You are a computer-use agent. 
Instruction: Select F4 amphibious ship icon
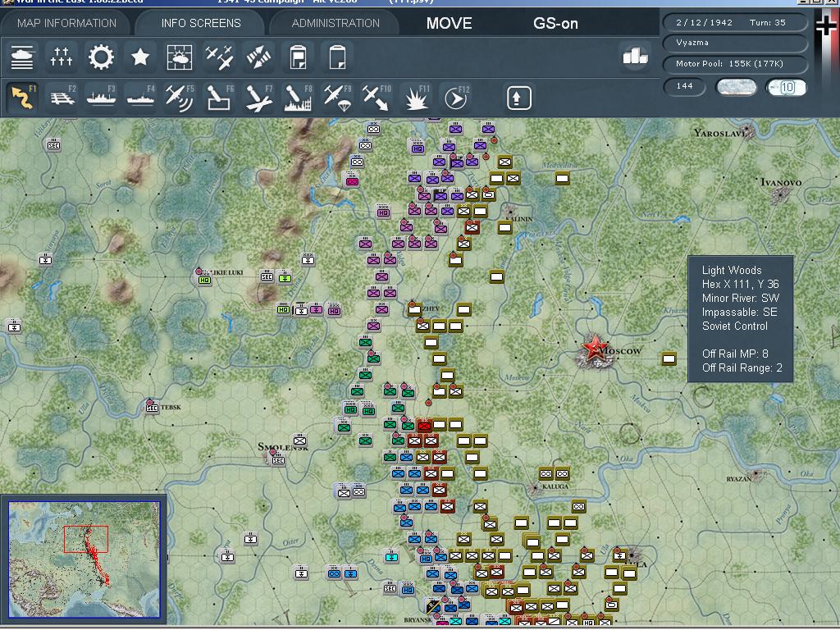(141, 98)
